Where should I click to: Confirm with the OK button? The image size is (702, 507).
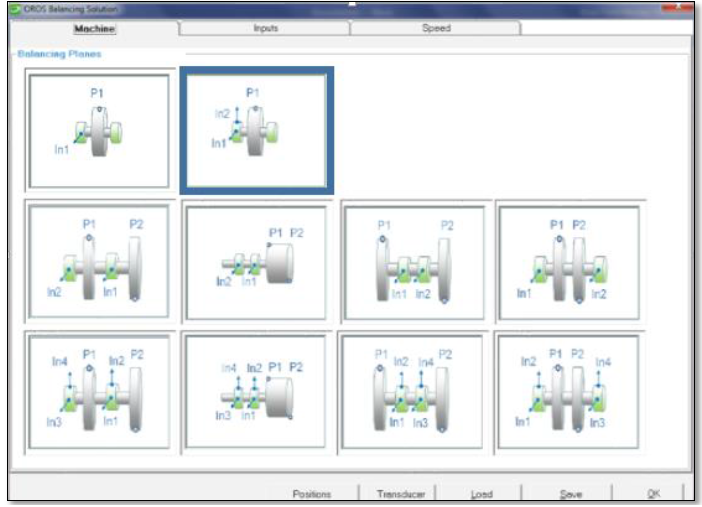(653, 494)
